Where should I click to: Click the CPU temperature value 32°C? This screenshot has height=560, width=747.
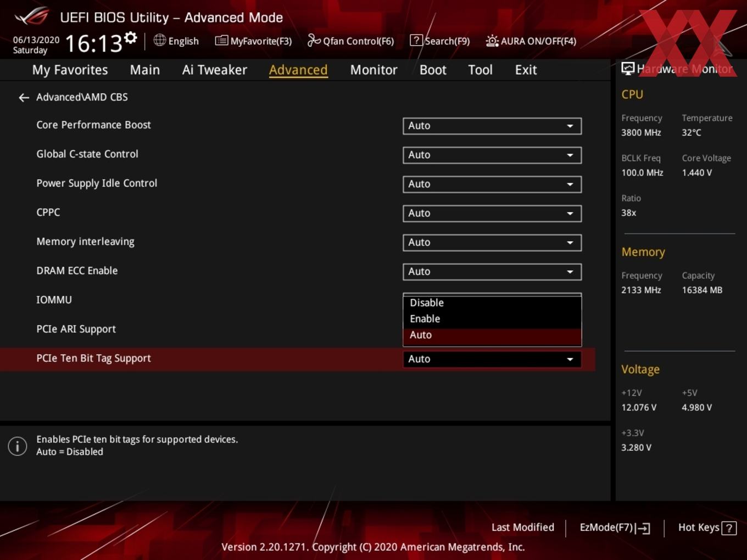point(692,132)
